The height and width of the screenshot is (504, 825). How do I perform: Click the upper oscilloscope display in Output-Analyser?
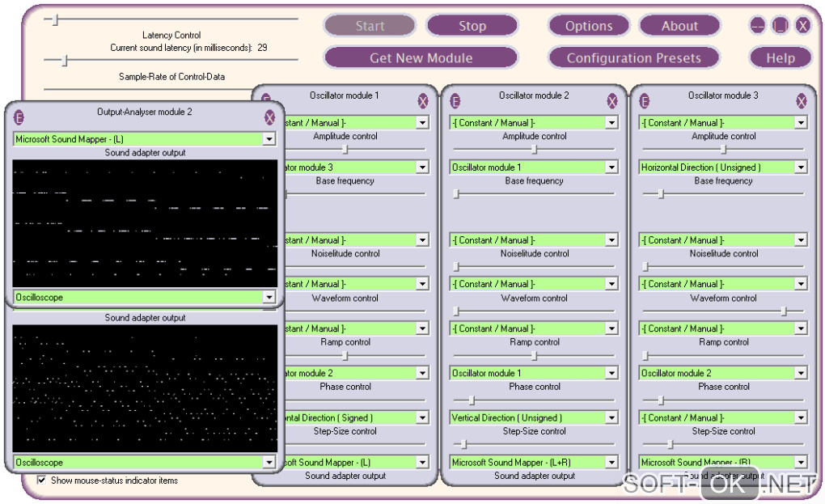pos(145,223)
